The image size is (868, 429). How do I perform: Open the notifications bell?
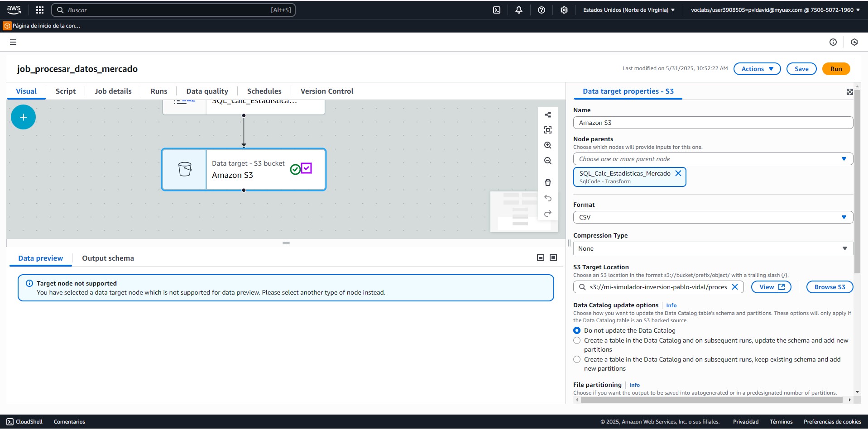[x=519, y=10]
